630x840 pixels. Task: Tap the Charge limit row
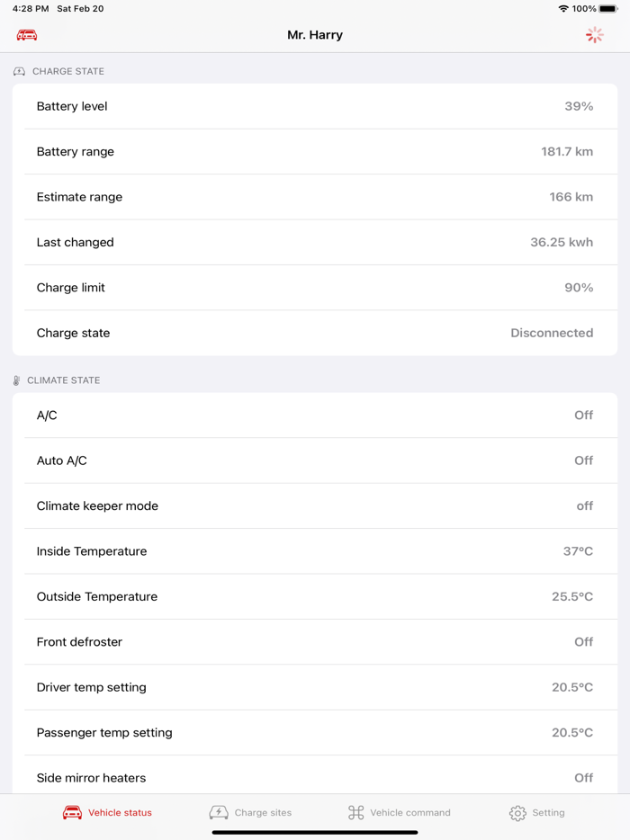315,288
